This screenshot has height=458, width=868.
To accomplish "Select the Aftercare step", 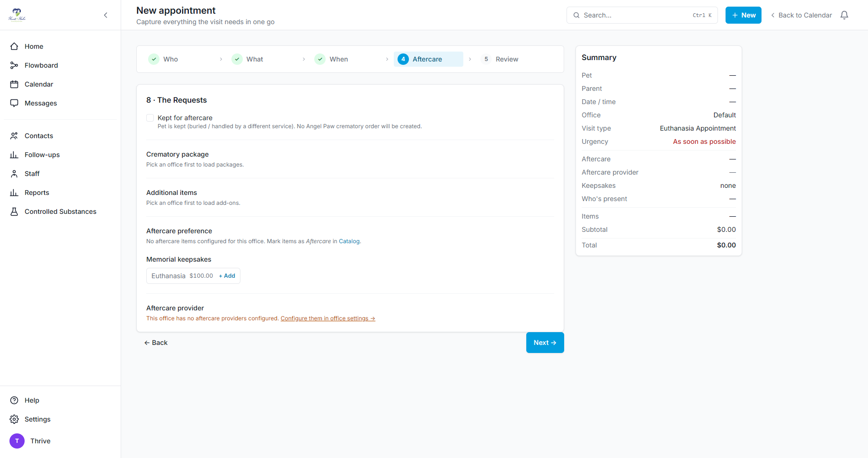I will 428,59.
